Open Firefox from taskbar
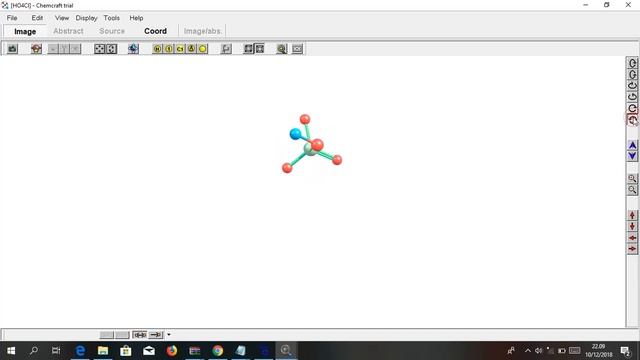The height and width of the screenshot is (360, 640). click(x=172, y=351)
